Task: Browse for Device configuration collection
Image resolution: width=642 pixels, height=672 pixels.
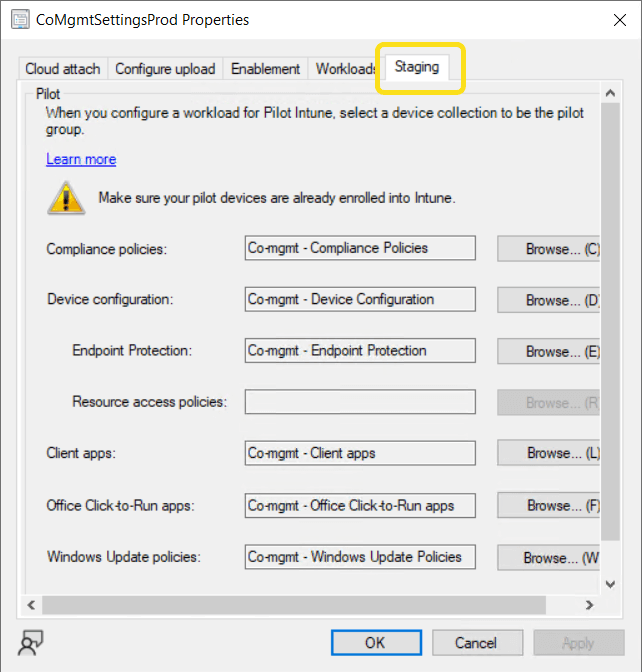Action: [x=549, y=300]
